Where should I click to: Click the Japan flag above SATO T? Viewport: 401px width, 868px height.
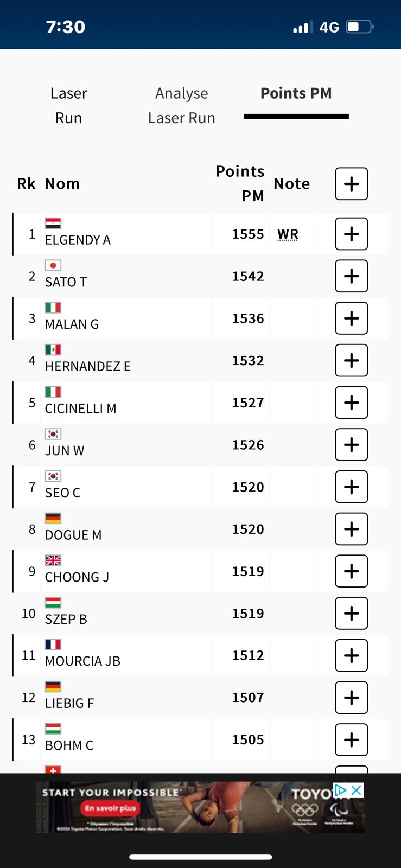[x=53, y=265]
